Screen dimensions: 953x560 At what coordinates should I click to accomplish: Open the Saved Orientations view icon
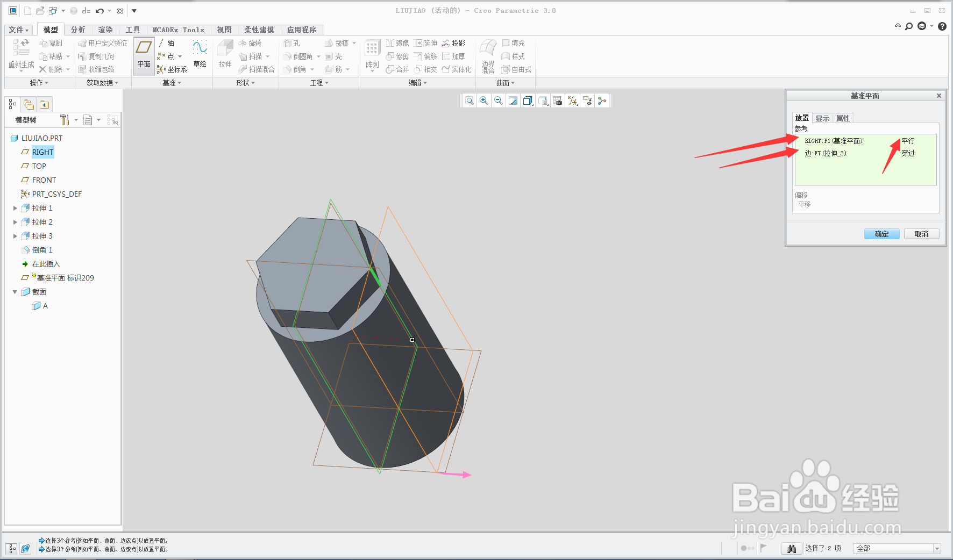[543, 100]
